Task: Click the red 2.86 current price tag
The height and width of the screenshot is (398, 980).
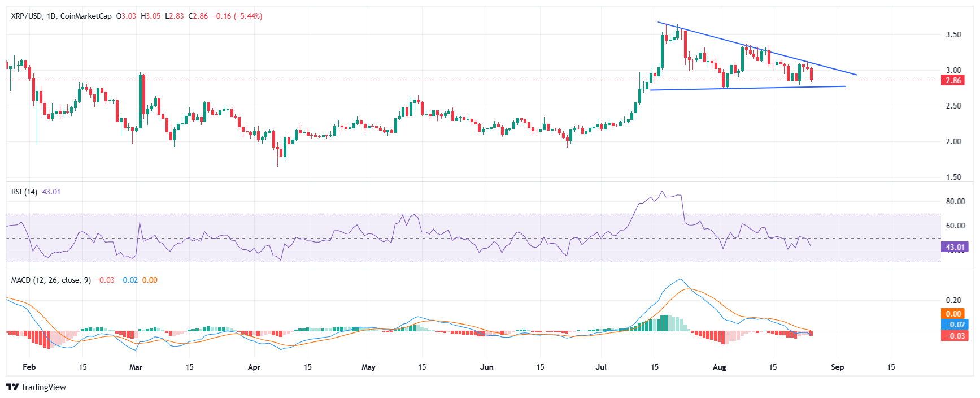Action: tap(953, 81)
